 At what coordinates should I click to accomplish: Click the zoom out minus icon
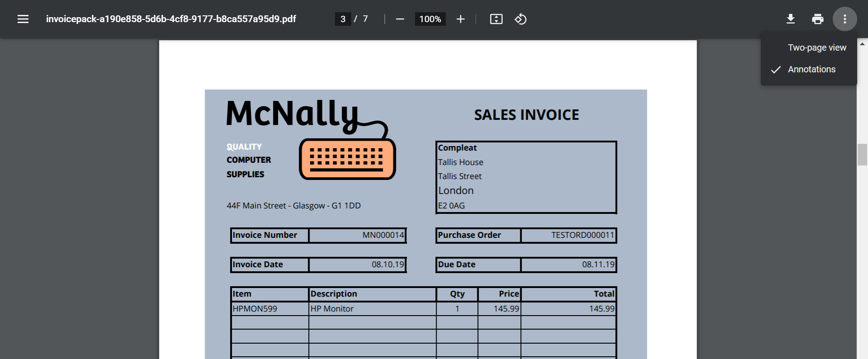[400, 19]
